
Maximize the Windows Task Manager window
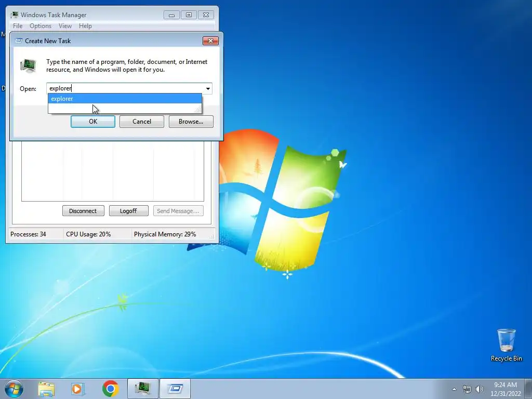[x=189, y=15]
